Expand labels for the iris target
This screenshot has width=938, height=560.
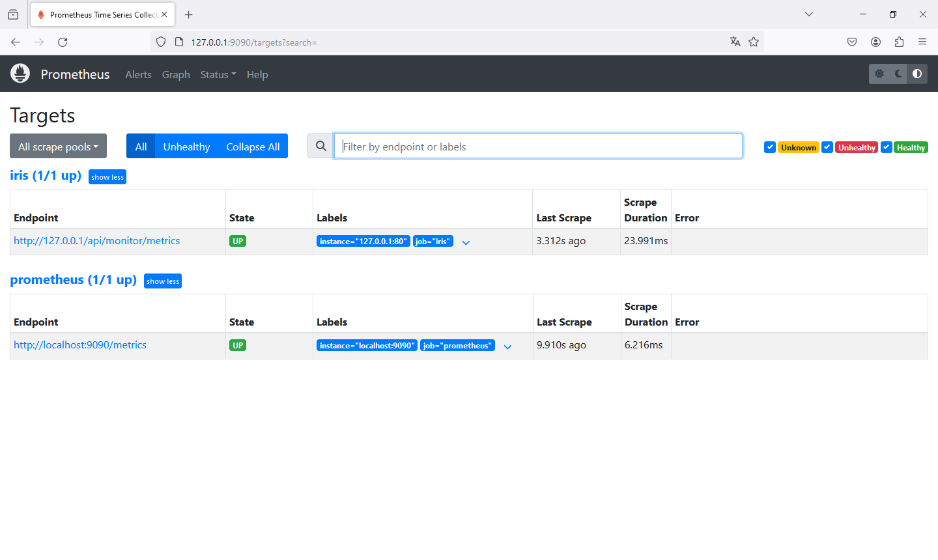(466, 242)
